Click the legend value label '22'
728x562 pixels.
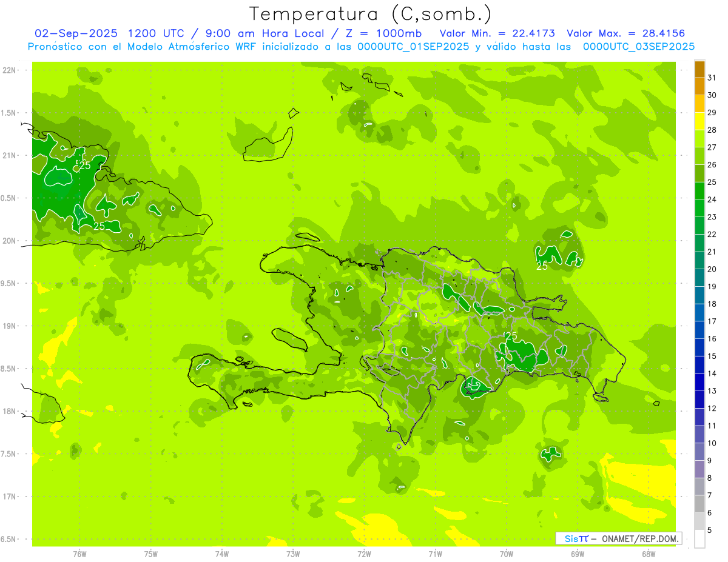[712, 234]
